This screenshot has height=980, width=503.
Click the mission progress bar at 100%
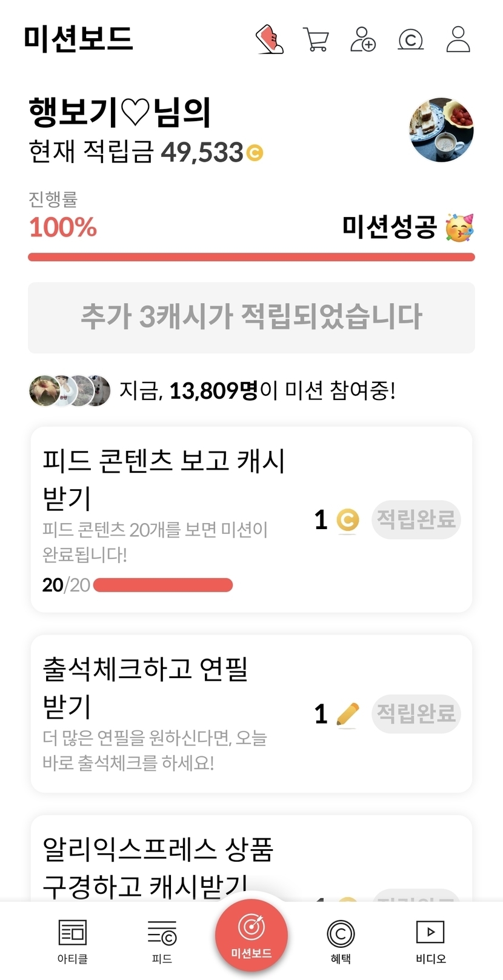pos(252,258)
